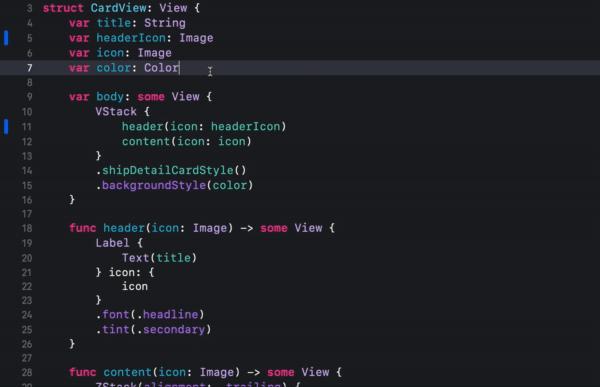Click 'Label' on line 19

coord(112,243)
